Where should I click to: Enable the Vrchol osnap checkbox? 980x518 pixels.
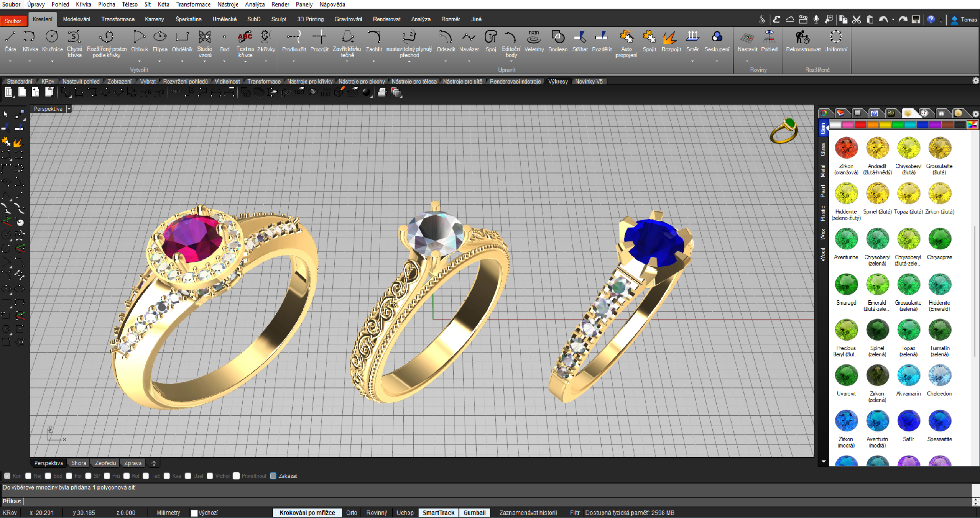[x=210, y=476]
